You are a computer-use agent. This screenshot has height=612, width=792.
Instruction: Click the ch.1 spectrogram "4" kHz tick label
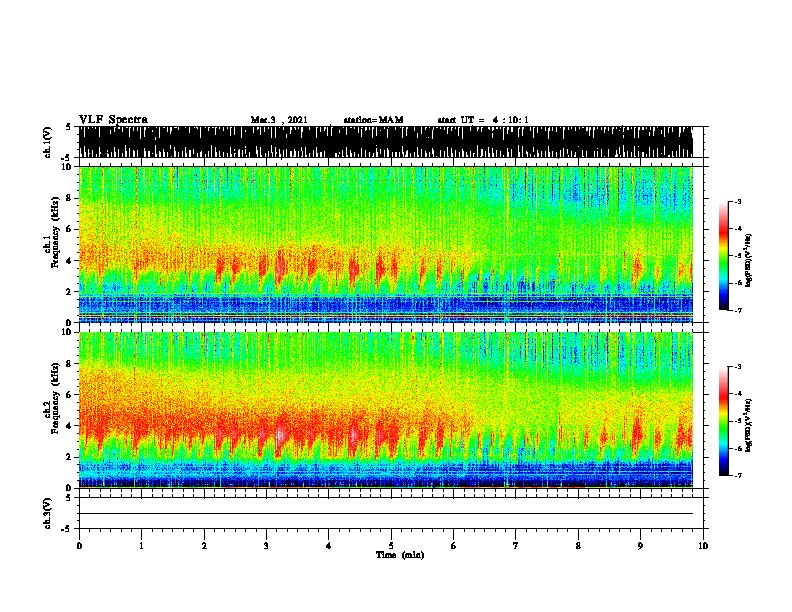point(70,261)
